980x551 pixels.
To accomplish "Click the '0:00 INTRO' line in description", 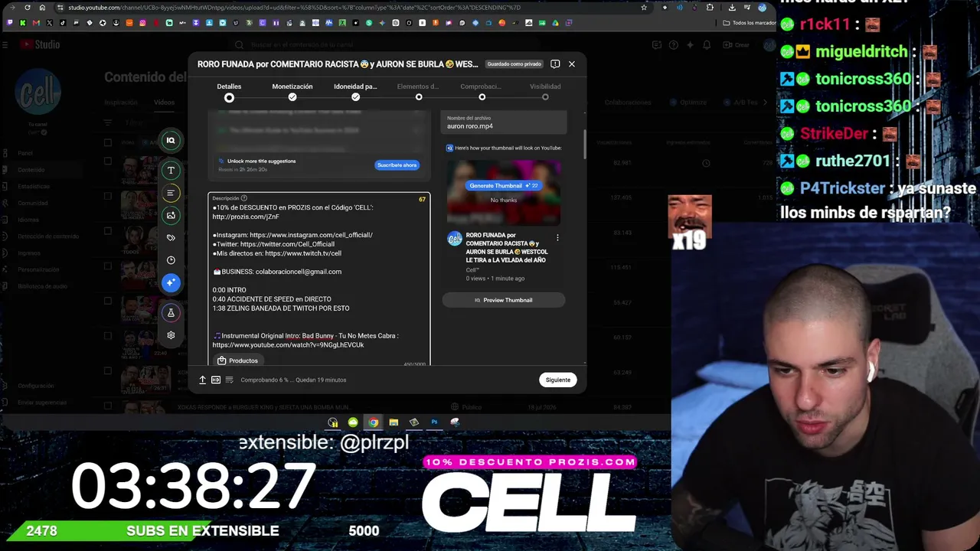I will tap(230, 290).
